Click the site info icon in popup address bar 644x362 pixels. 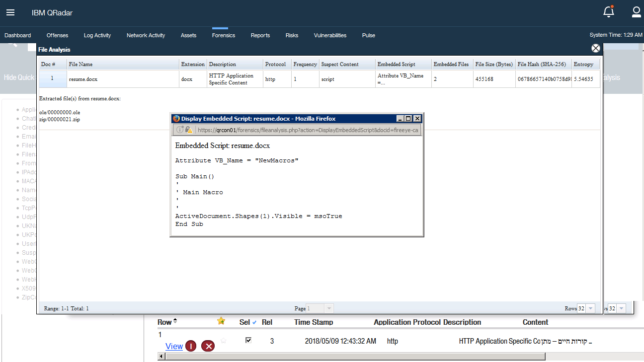(x=180, y=130)
